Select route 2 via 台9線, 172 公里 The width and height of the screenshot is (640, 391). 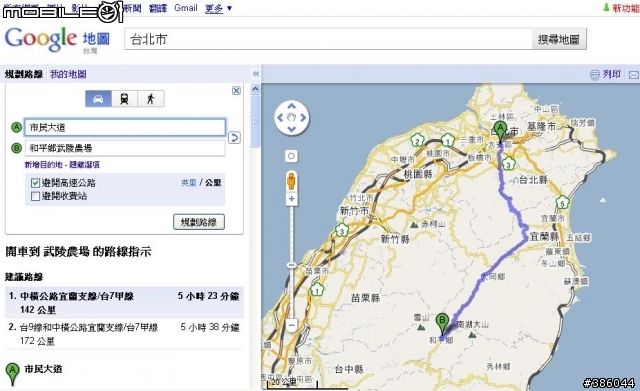click(x=124, y=334)
